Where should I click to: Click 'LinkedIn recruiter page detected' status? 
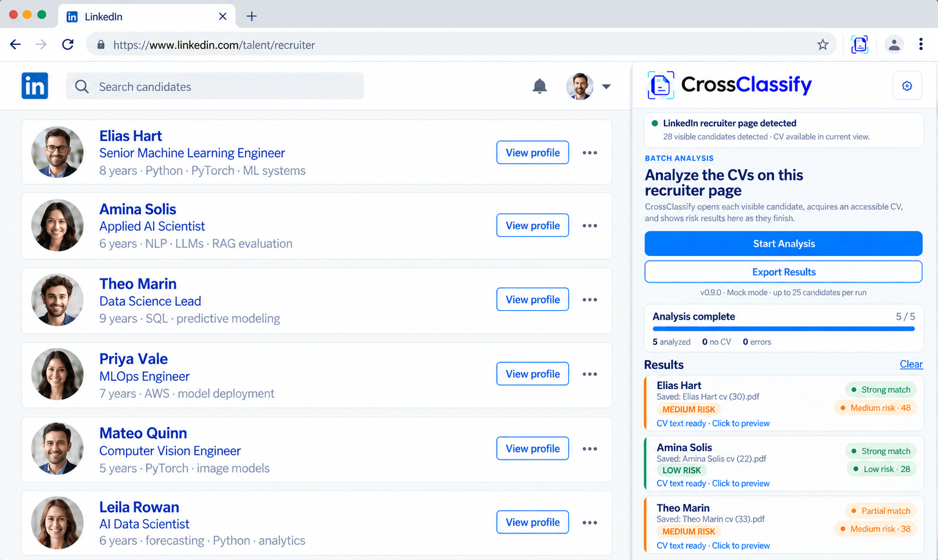click(729, 123)
